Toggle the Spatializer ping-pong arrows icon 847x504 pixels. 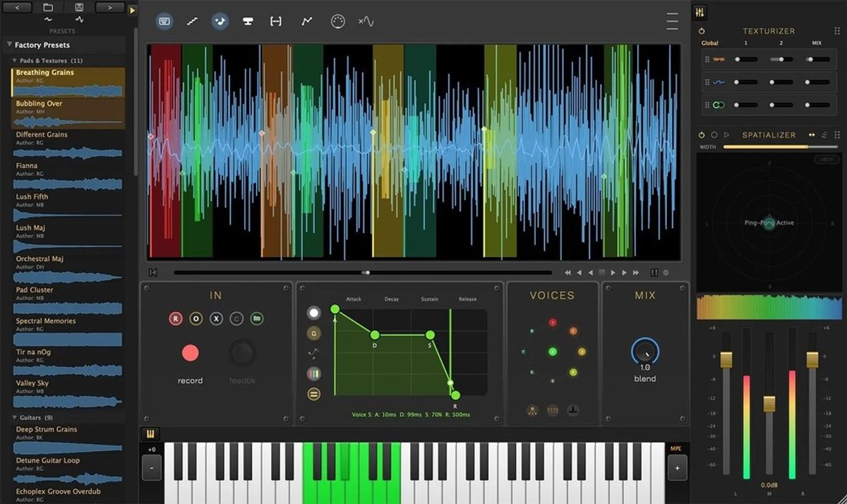point(812,135)
